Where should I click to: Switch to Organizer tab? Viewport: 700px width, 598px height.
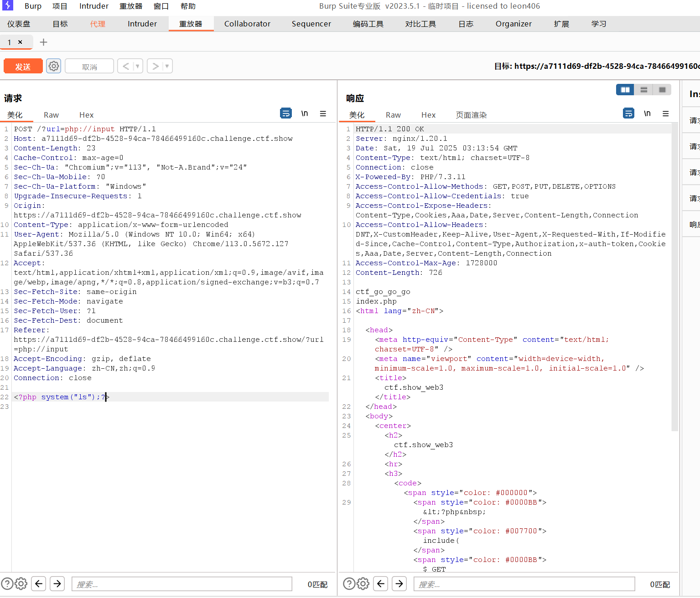click(513, 24)
